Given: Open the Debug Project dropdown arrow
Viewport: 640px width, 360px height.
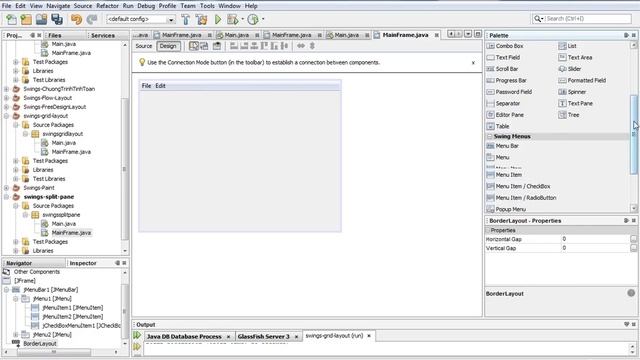Looking at the screenshot, I should [242, 19].
